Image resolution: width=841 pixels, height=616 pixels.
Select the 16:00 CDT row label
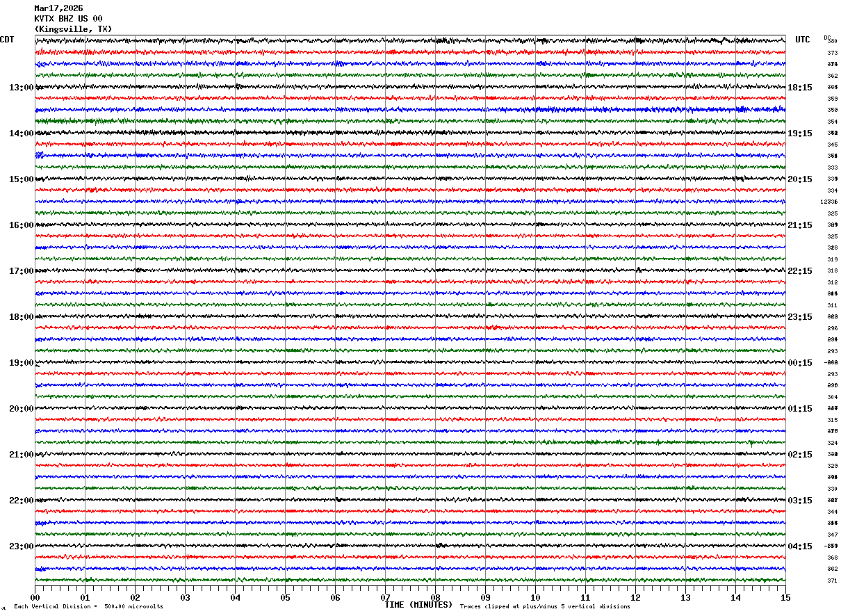click(x=22, y=225)
